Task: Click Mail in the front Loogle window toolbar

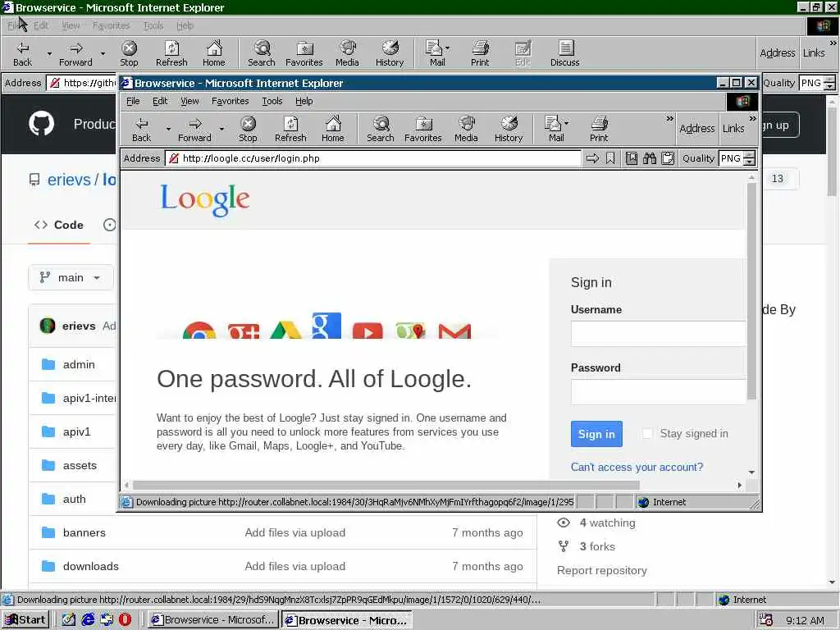Action: pyautogui.click(x=555, y=129)
